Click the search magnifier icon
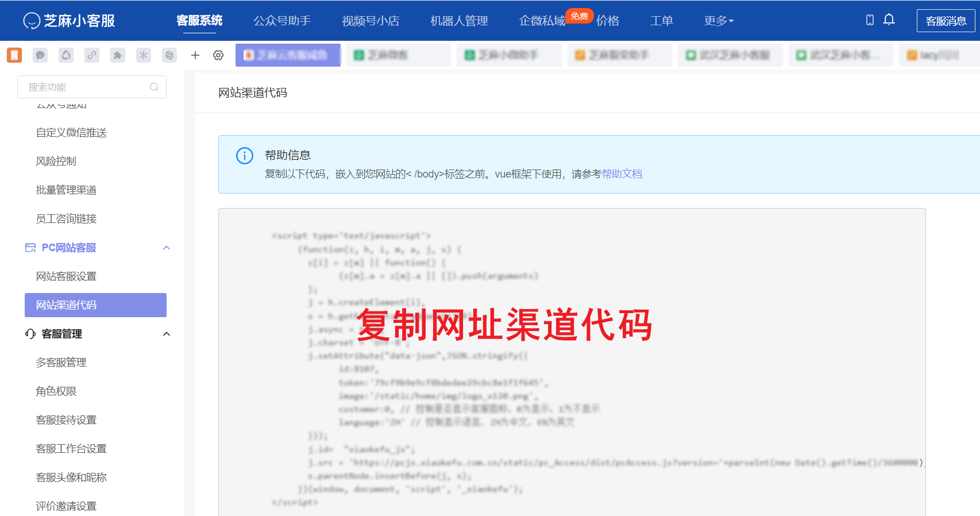The height and width of the screenshot is (516, 980). (x=154, y=87)
